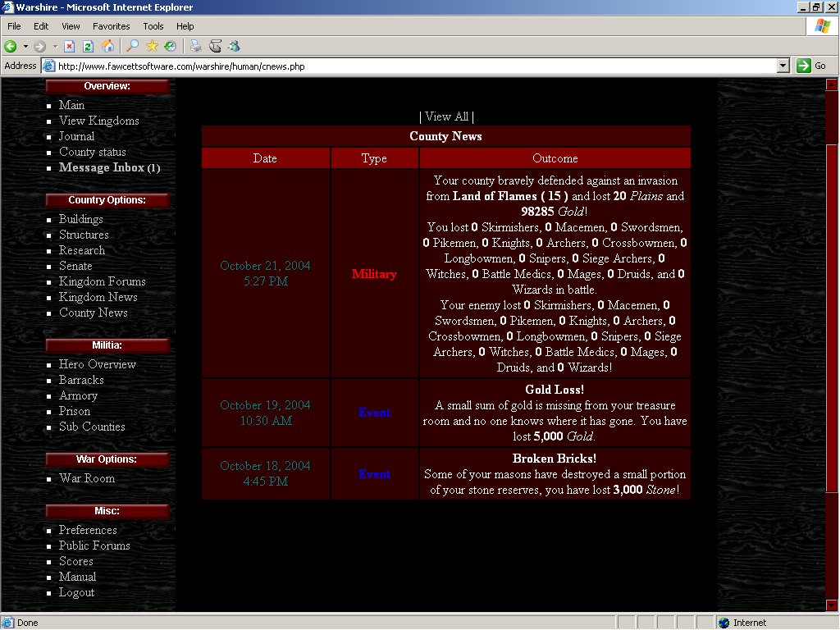Open the War Room link
Screen dimensions: 840x630
87,478
